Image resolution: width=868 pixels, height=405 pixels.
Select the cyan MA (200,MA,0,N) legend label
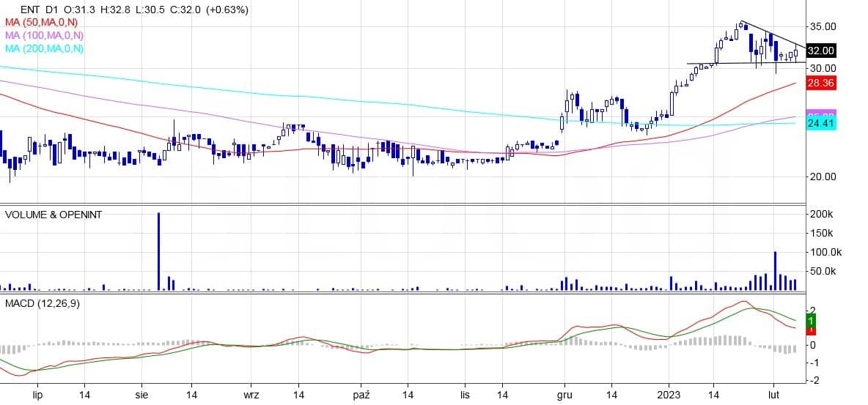tap(44, 48)
